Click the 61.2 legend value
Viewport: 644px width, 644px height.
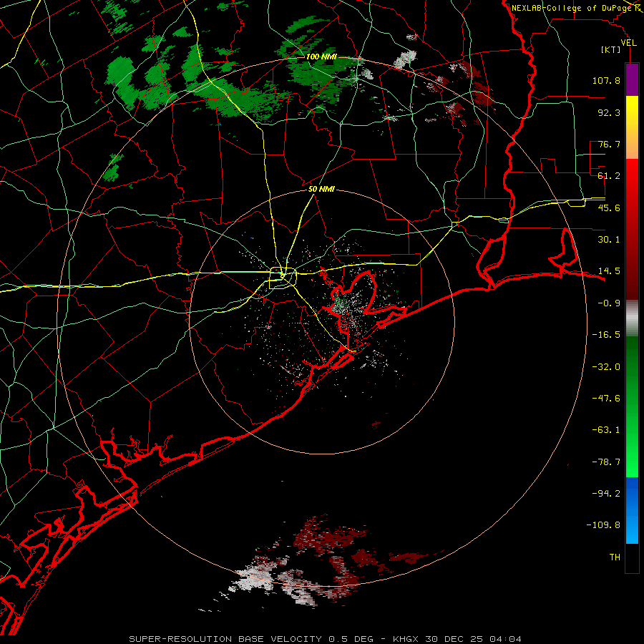[609, 176]
